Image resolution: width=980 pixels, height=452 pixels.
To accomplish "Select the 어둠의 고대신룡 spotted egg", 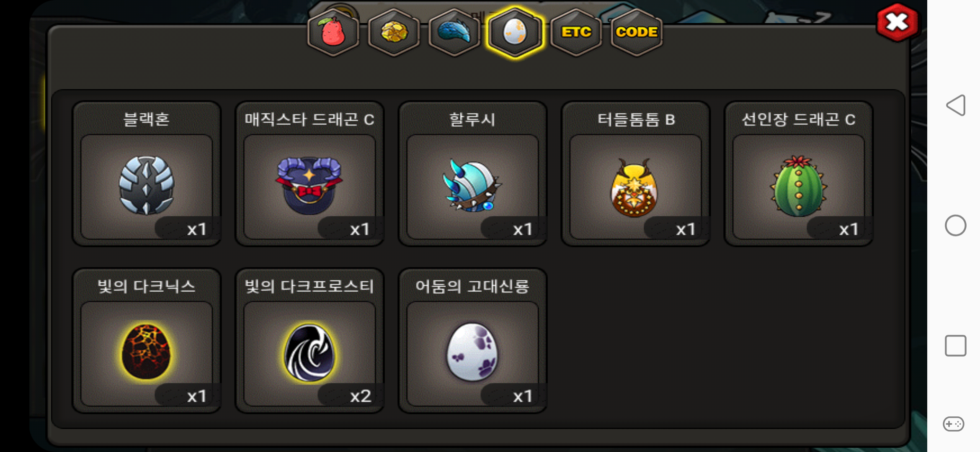I will click(472, 341).
